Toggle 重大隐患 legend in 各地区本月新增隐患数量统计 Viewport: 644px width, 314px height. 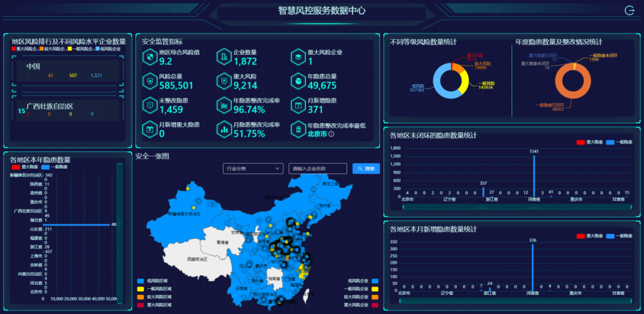click(x=590, y=236)
